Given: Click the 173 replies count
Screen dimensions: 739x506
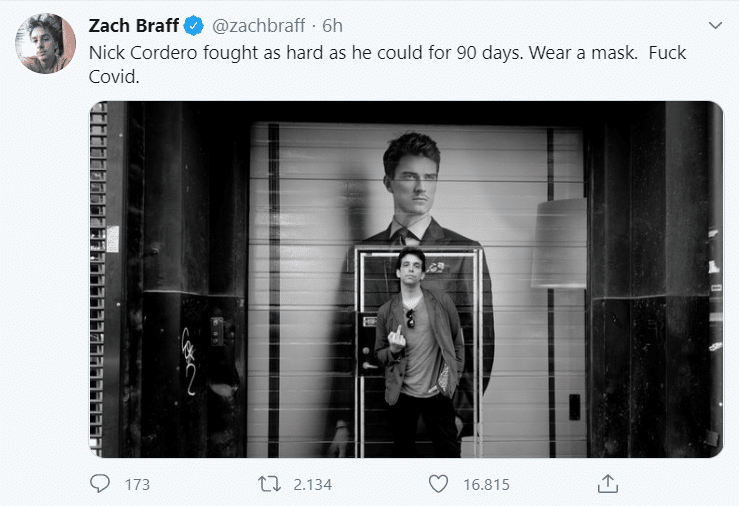Looking at the screenshot, I should tap(137, 485).
